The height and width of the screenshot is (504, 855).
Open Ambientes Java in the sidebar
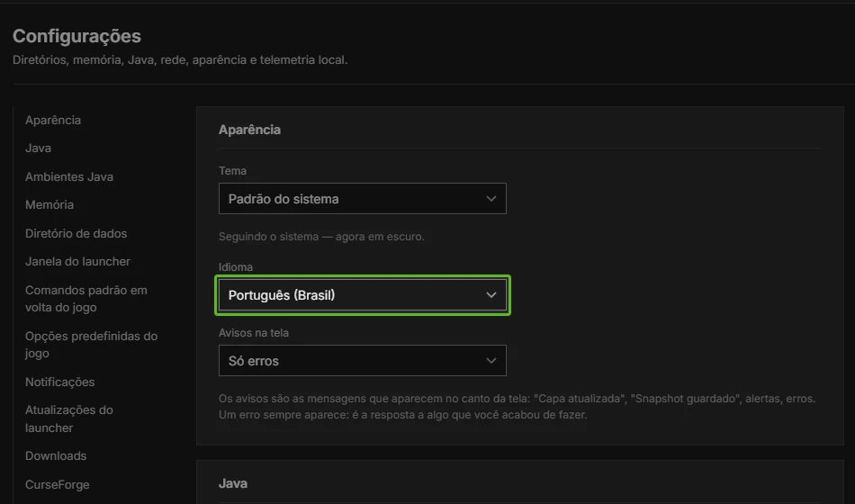69,176
